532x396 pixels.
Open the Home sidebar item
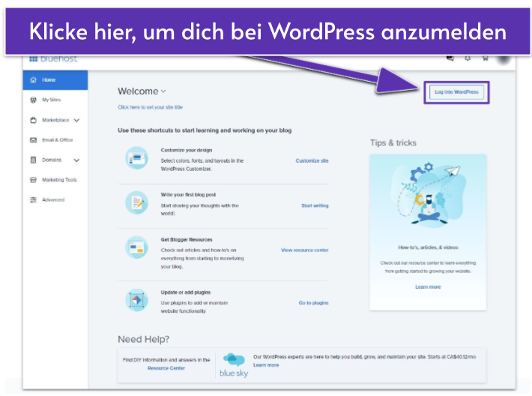(x=55, y=80)
